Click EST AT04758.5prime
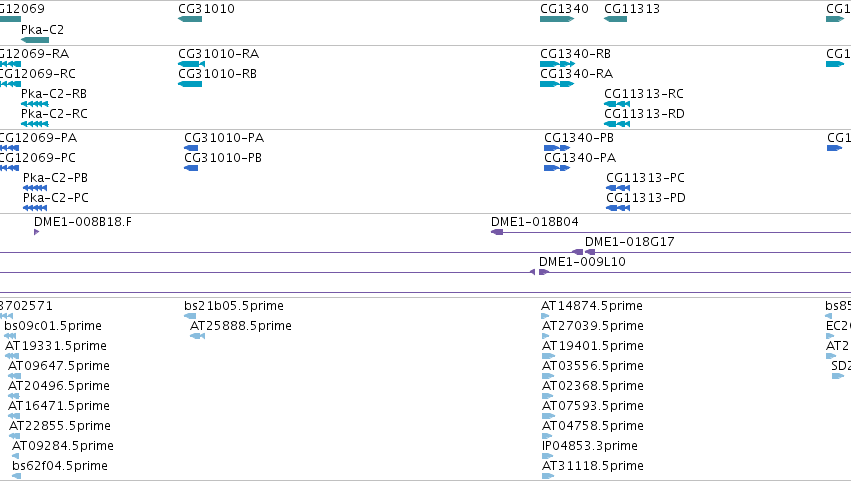This screenshot has width=851, height=481. click(x=593, y=427)
